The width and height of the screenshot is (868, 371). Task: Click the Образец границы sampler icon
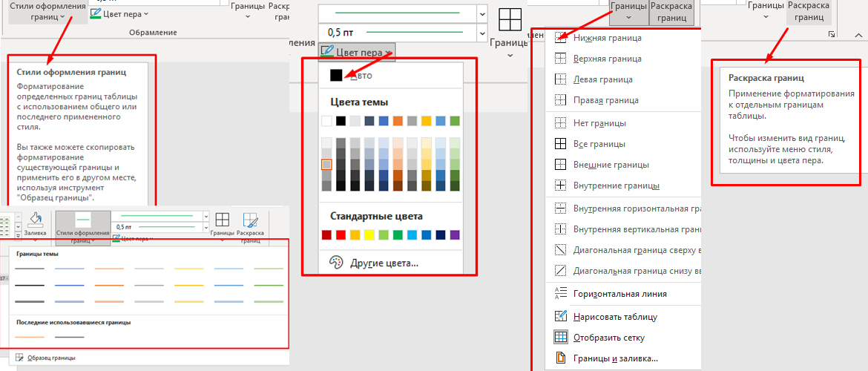[19, 358]
